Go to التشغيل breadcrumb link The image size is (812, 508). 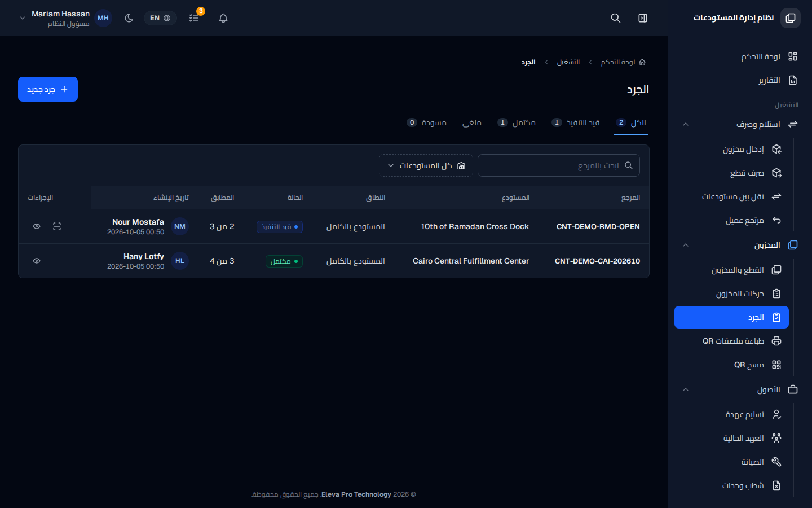point(568,62)
